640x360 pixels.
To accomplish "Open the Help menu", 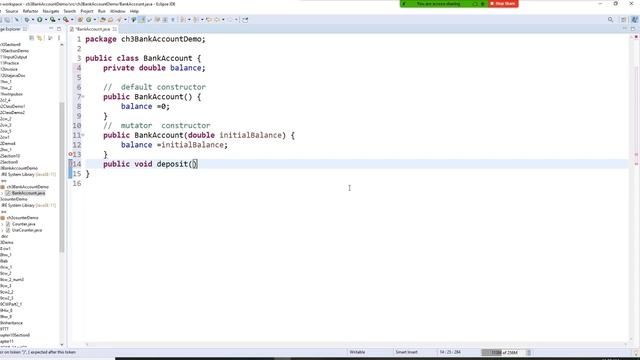I will tap(134, 11).
